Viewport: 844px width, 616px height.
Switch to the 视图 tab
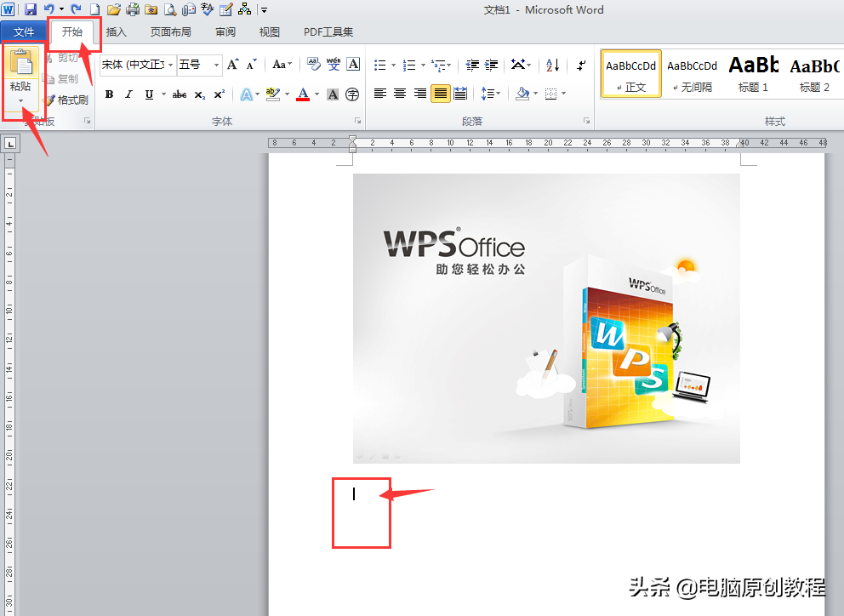(x=269, y=32)
